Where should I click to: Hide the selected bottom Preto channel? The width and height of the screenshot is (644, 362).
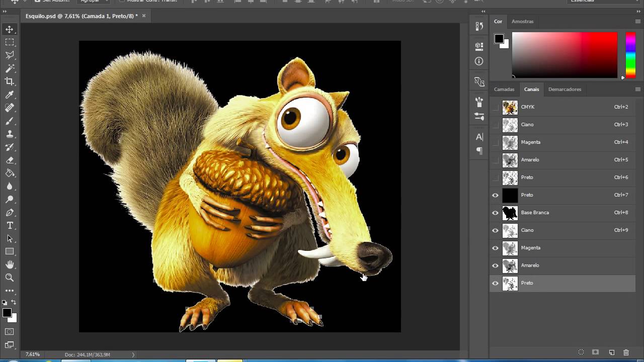[496, 283]
